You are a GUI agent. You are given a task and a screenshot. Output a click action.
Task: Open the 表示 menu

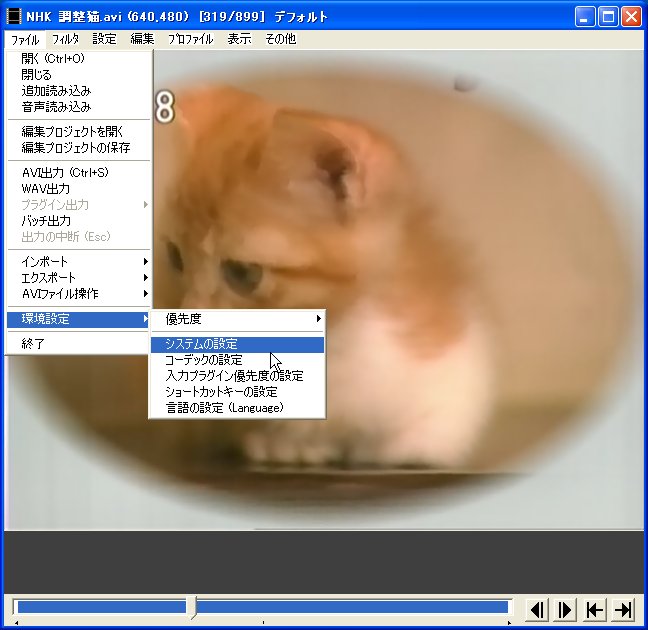tap(239, 39)
